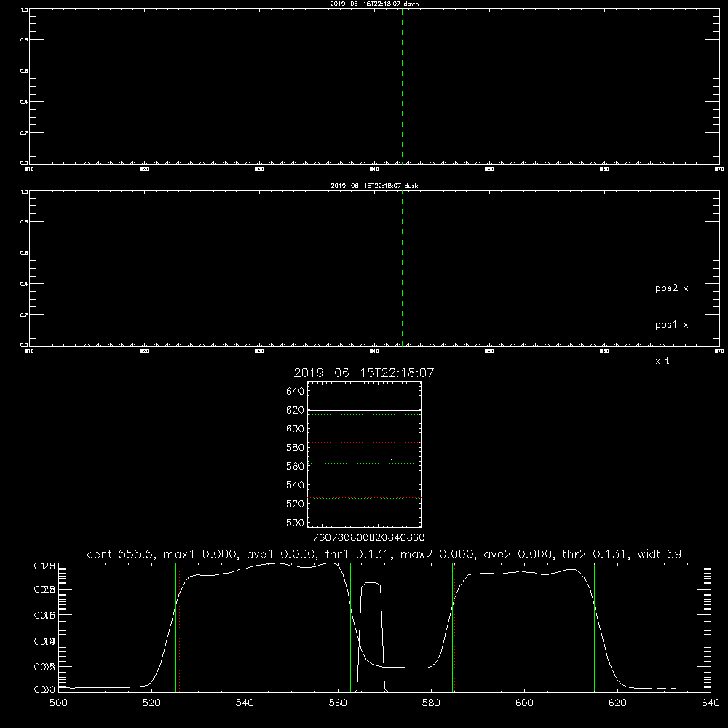Click the 'ave1 0.000' value in the statistics line
The width and height of the screenshot is (728, 728).
[282, 554]
